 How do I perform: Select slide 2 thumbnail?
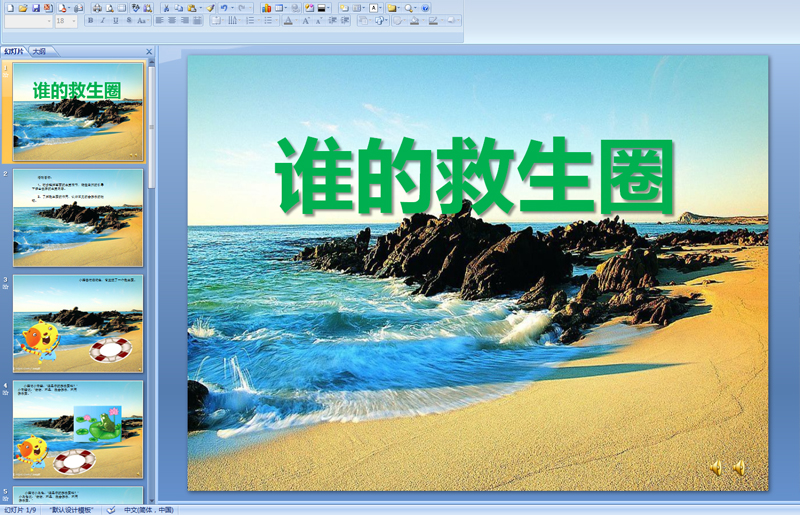point(78,218)
